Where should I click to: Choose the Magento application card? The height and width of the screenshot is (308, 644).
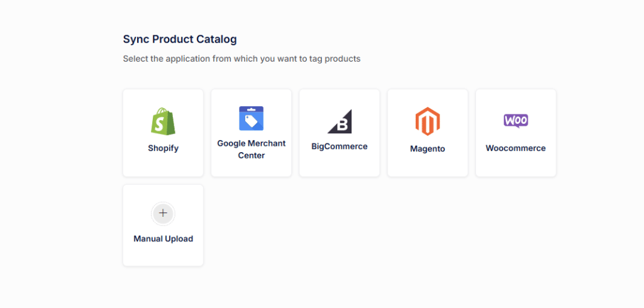(428, 167)
